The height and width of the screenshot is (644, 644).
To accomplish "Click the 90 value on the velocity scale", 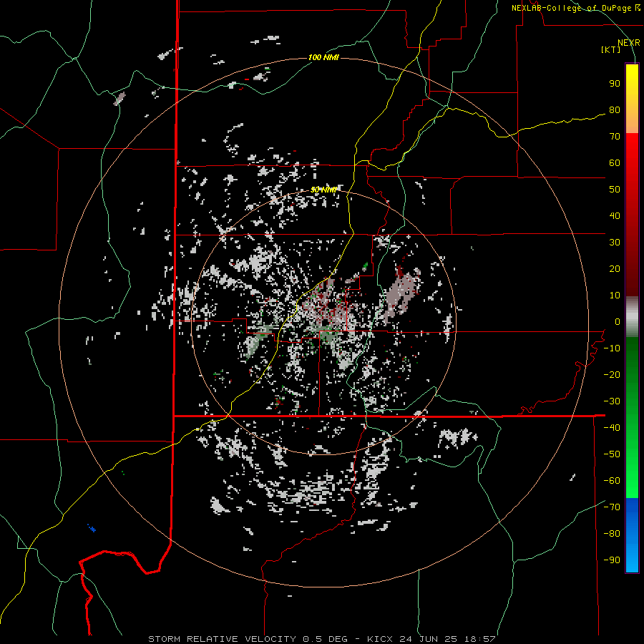I will [615, 84].
